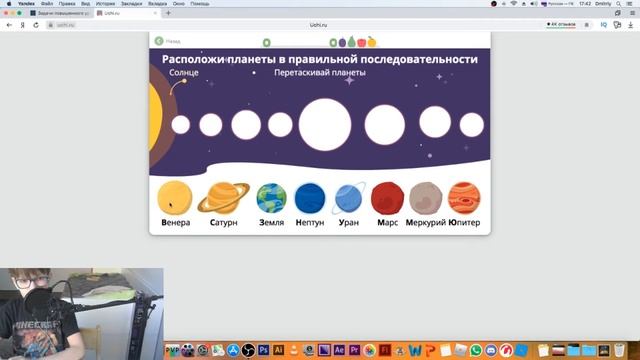Image resolution: width=640 pixels, height=360 pixels.
Task: Close the Uchi.ru tab
Action: [155, 13]
